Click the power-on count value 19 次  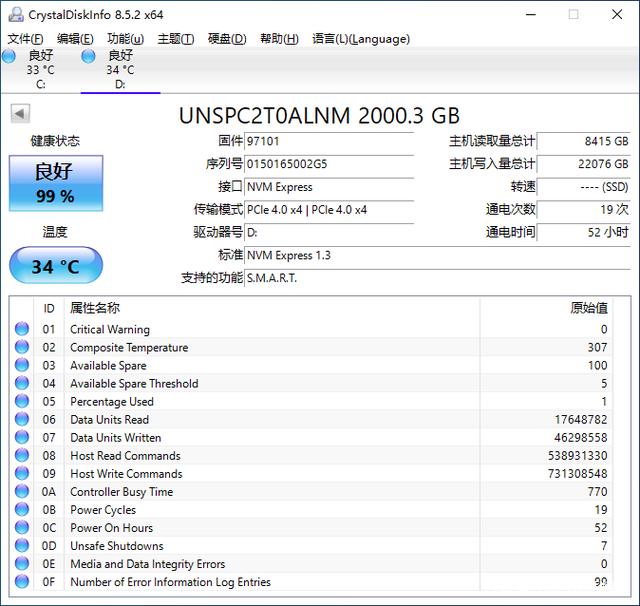[x=584, y=210]
